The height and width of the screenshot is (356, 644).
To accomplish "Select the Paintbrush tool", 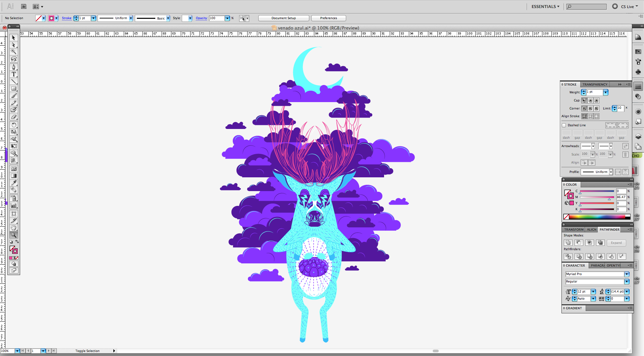I will (x=13, y=96).
